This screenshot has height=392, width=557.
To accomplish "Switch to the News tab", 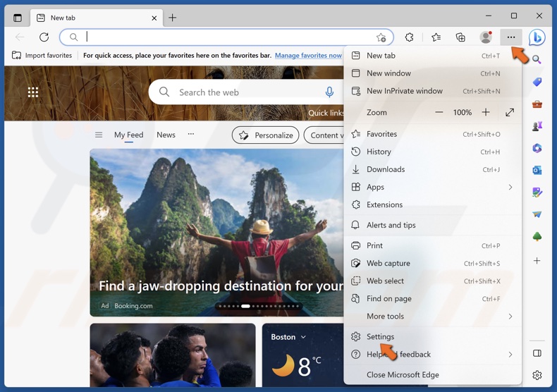I will point(166,135).
